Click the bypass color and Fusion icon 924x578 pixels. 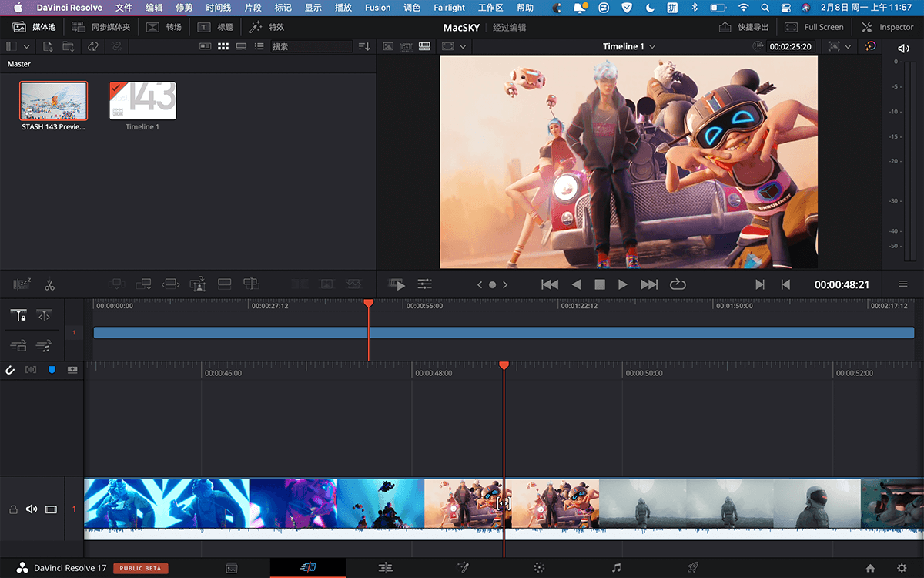tap(870, 46)
